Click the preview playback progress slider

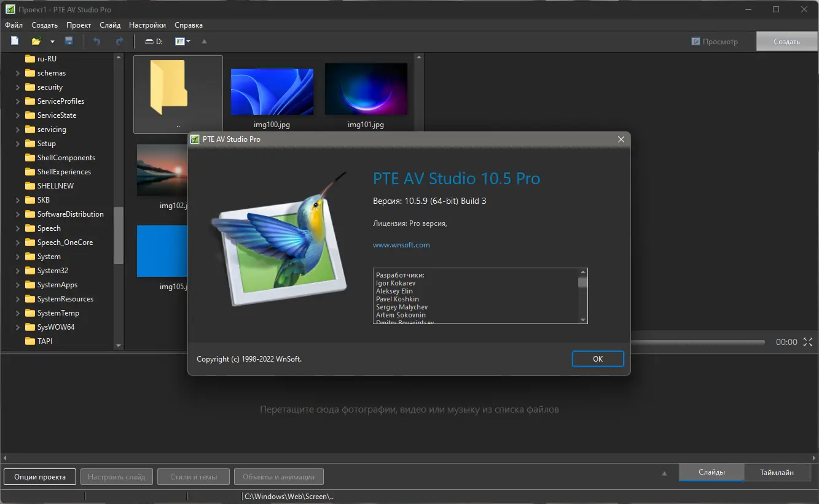tap(697, 342)
